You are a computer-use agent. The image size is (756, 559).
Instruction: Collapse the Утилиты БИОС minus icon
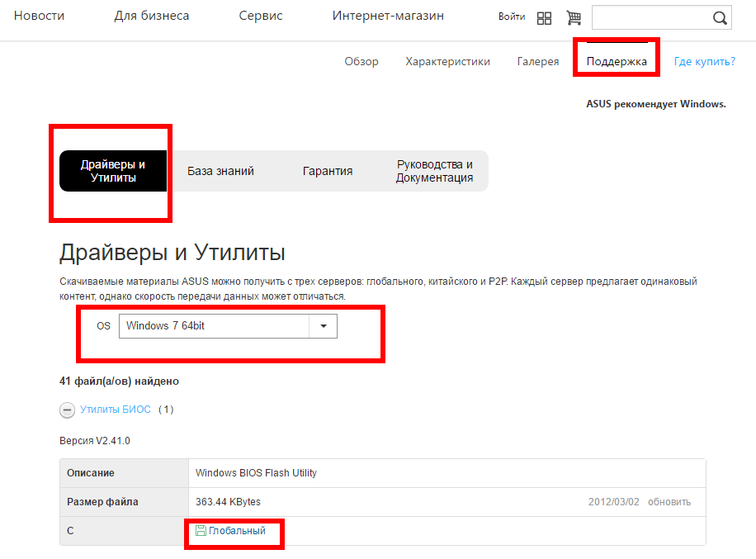coord(68,410)
